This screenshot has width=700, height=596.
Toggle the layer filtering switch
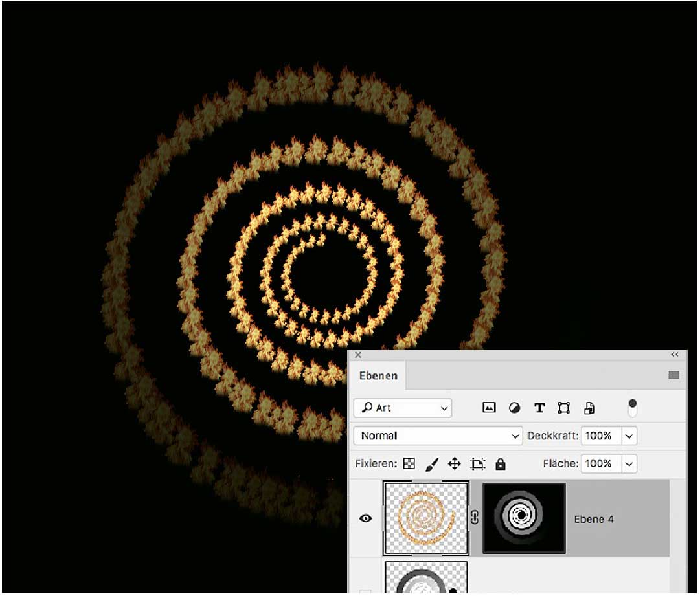pos(633,407)
